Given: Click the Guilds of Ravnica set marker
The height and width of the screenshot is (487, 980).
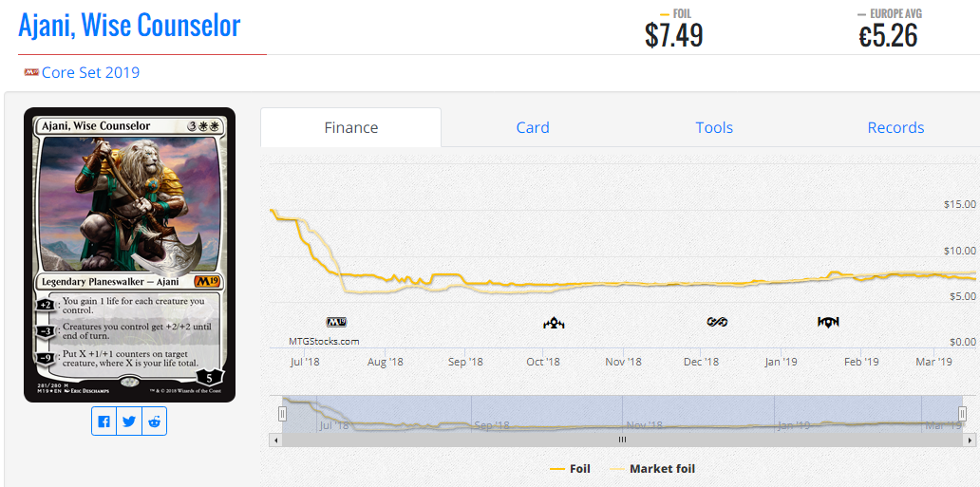Looking at the screenshot, I should point(554,323).
